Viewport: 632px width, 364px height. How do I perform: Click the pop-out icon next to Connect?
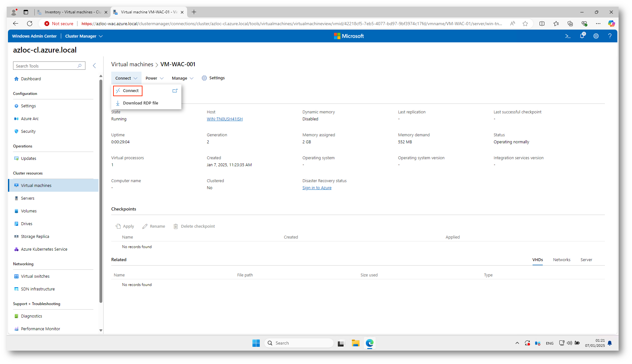click(175, 91)
